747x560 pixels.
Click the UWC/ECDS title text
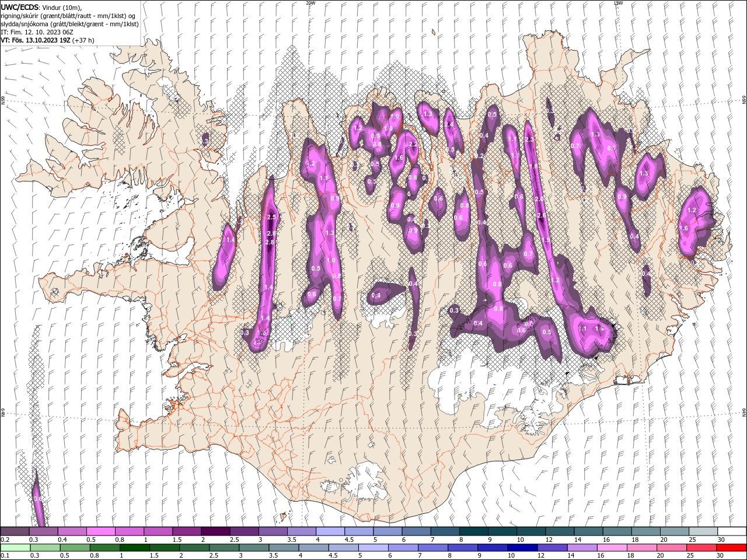pyautogui.click(x=20, y=7)
